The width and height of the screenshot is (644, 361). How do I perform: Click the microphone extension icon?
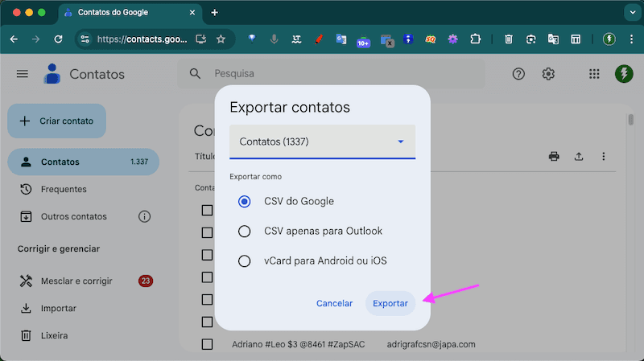tap(274, 39)
